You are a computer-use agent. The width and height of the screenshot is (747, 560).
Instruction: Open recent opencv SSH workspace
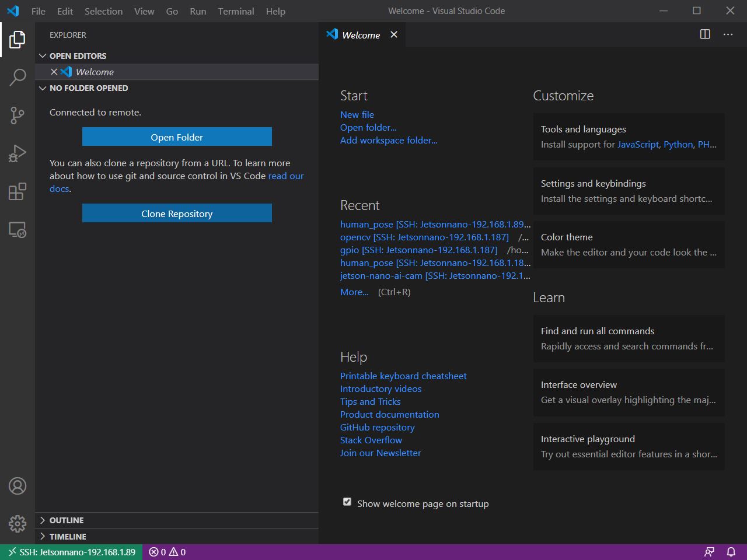pos(424,237)
